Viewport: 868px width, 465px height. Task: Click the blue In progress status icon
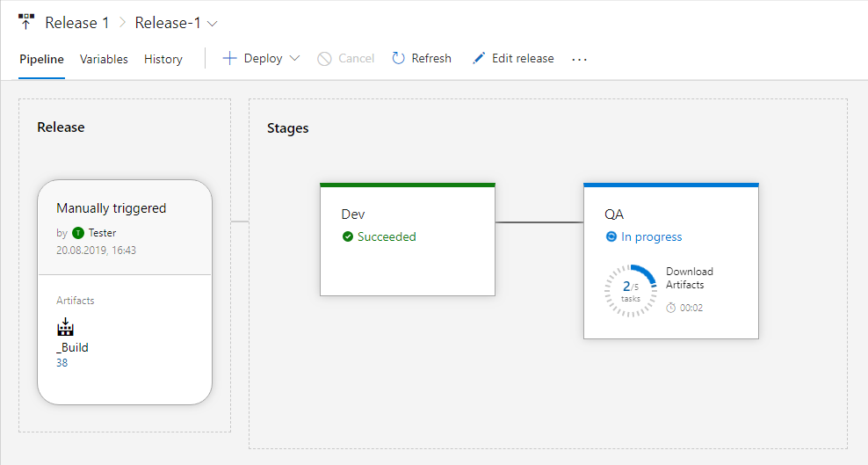(x=611, y=236)
